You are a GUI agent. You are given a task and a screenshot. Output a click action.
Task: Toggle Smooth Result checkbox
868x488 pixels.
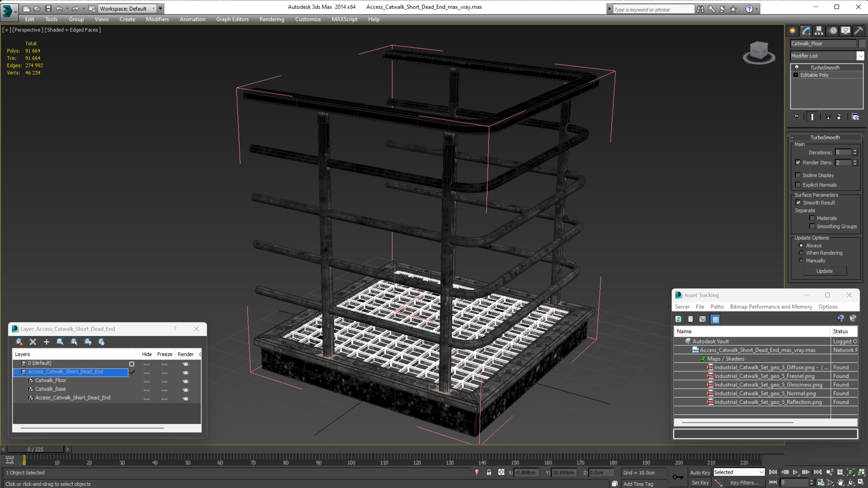click(798, 202)
